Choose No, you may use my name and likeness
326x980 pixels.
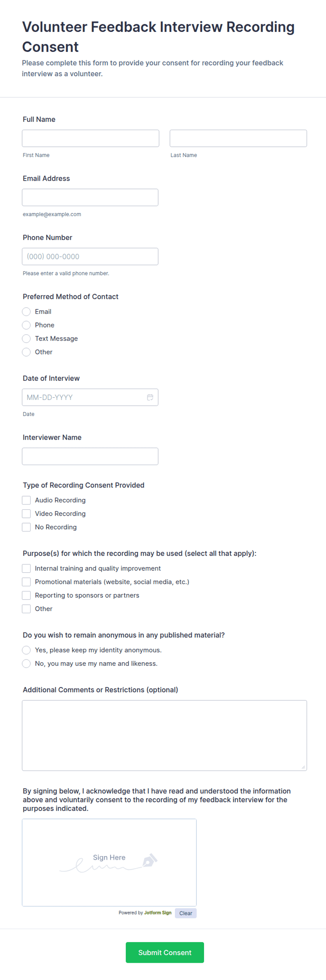[x=26, y=664]
